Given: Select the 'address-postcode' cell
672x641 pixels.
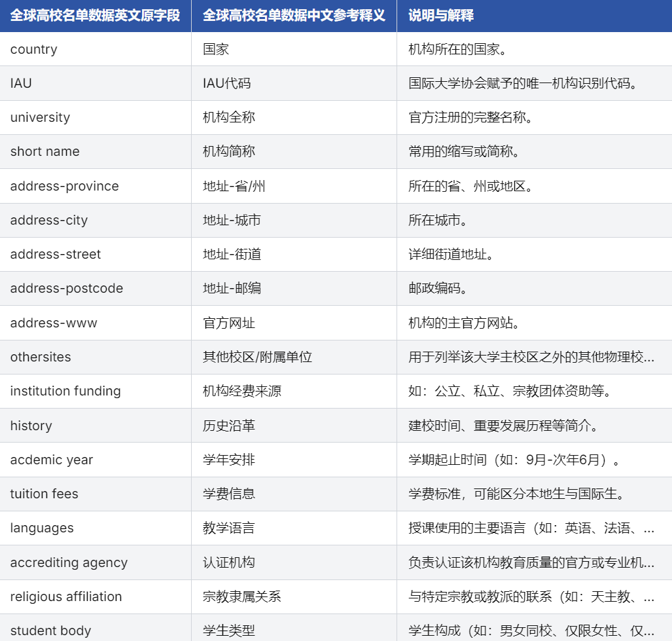Looking at the screenshot, I should pos(96,288).
